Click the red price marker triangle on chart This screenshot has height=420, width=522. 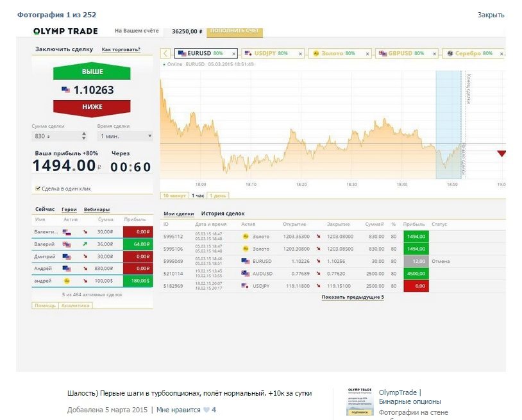[x=501, y=153]
